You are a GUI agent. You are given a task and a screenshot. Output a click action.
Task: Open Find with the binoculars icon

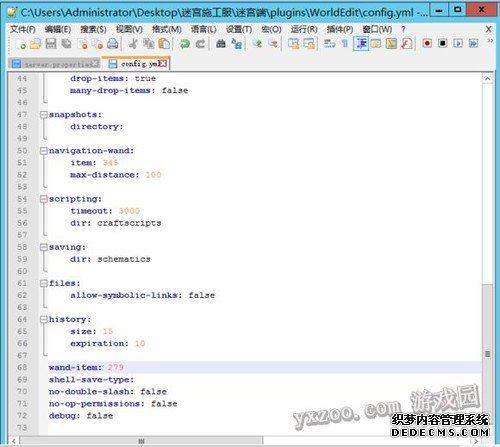(221, 44)
